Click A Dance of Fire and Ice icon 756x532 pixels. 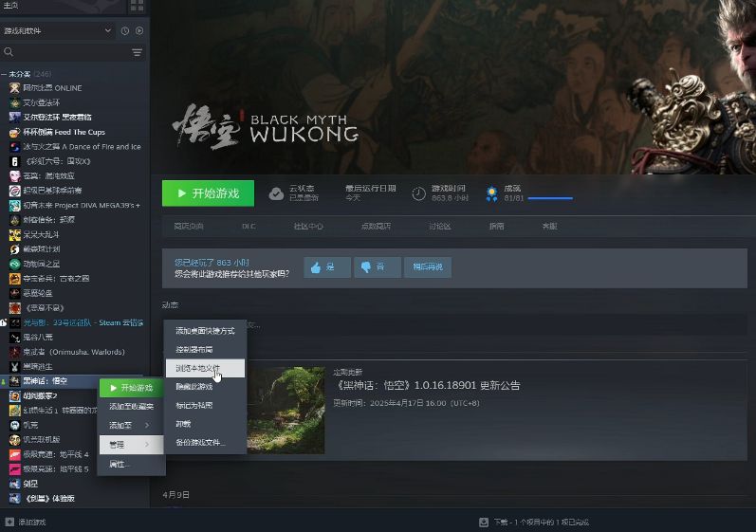tap(15, 147)
